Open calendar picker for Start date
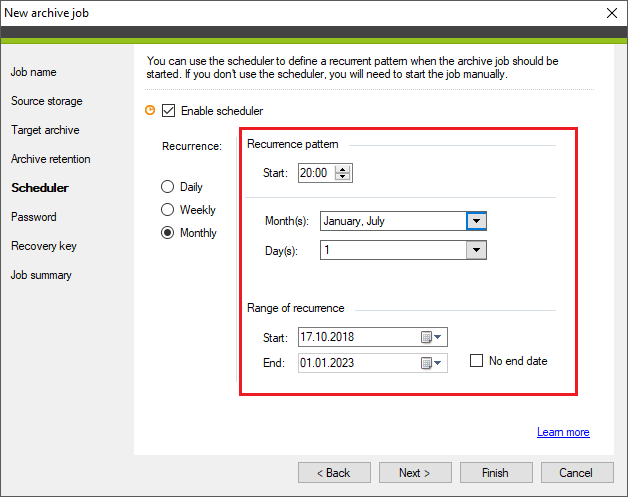Screen dimensions: 628x497 (431, 337)
